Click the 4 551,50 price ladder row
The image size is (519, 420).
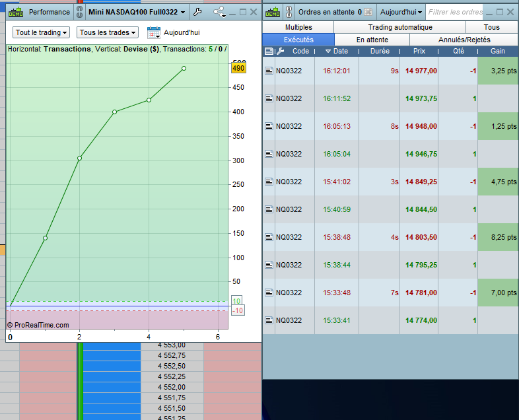click(x=172, y=408)
